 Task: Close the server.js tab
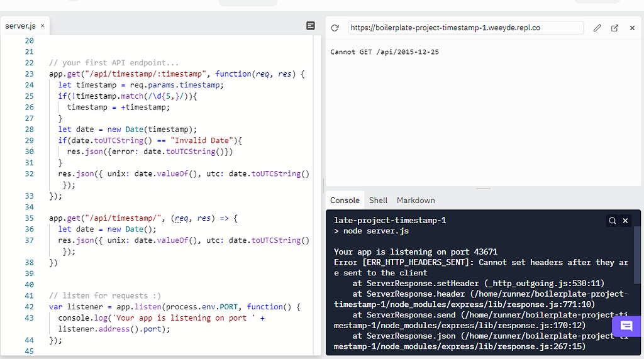tap(43, 26)
